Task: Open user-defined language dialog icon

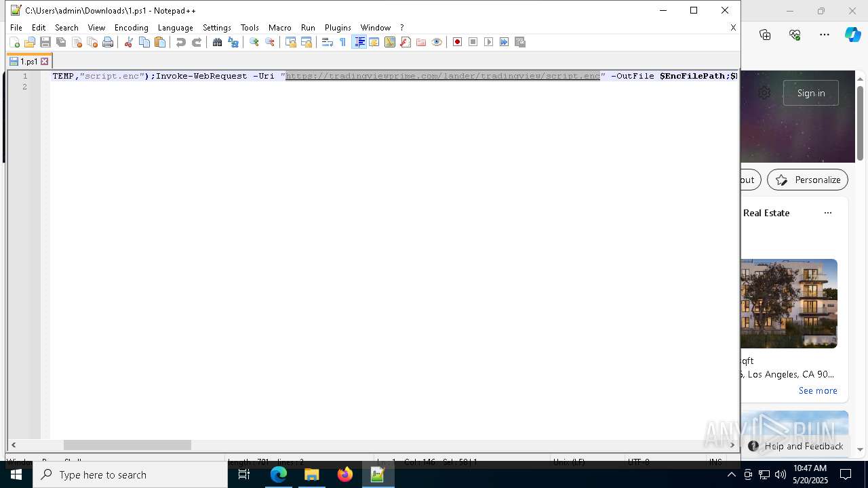Action: pos(374,42)
